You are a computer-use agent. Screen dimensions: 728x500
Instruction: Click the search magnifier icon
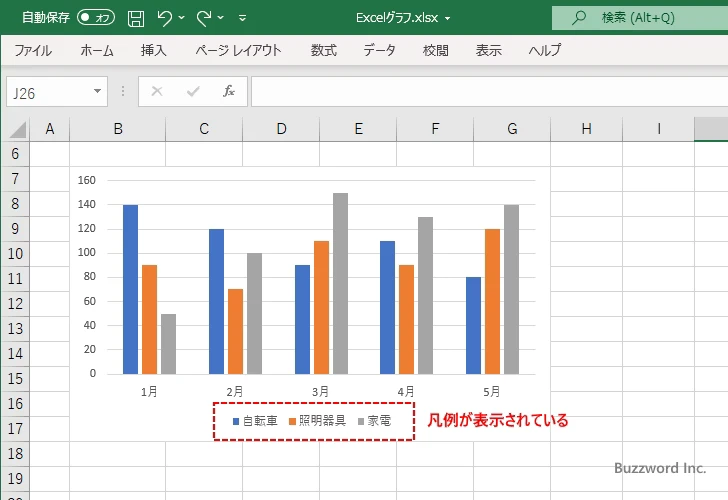pos(578,17)
